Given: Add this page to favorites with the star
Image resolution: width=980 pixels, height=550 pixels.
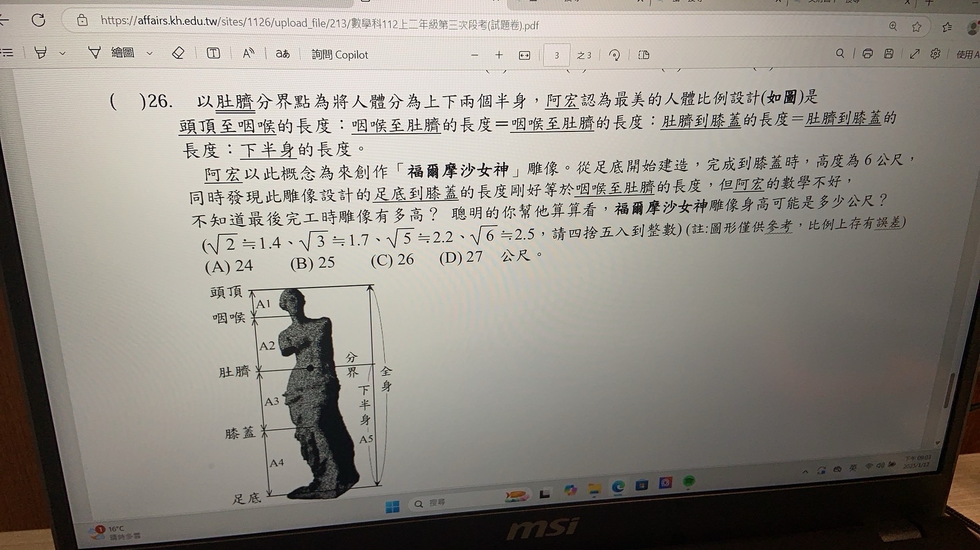Looking at the screenshot, I should click(x=917, y=26).
